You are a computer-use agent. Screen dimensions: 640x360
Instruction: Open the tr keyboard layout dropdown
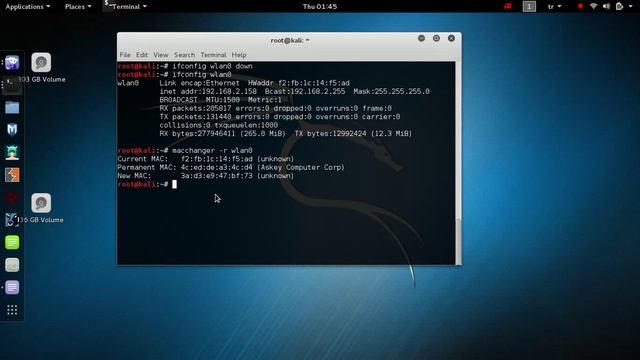pos(554,7)
